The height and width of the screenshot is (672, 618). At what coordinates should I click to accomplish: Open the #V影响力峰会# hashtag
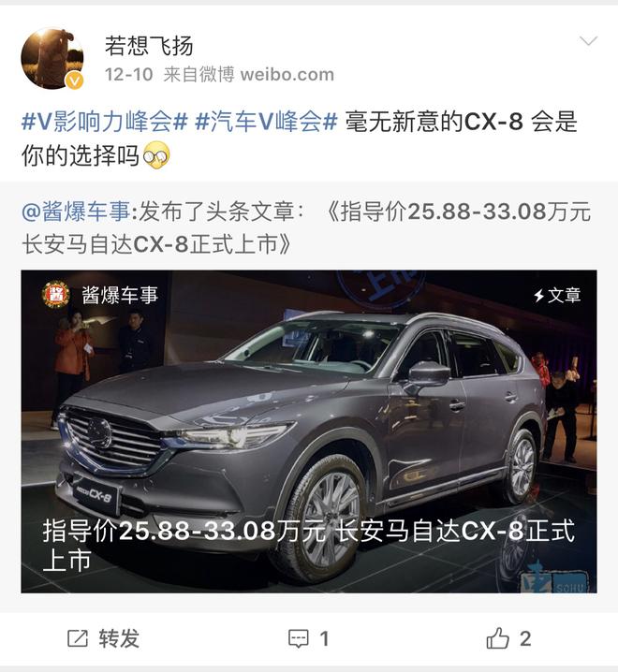coord(105,122)
